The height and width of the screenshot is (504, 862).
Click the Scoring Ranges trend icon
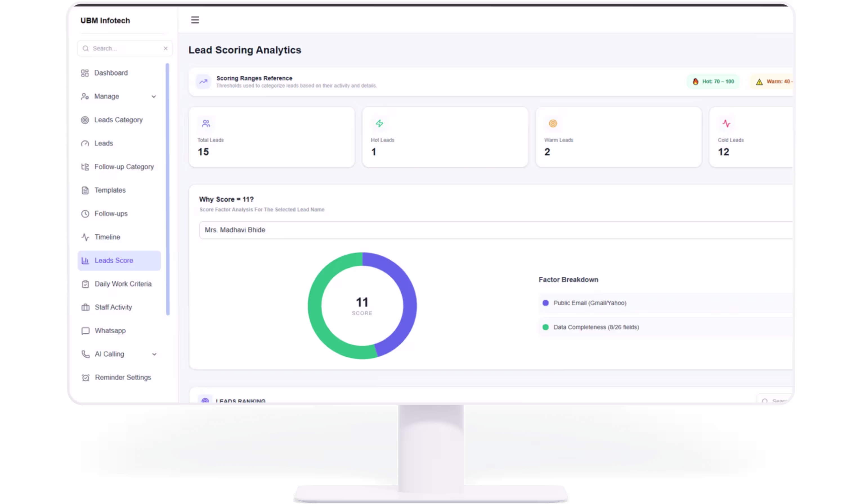tap(203, 81)
